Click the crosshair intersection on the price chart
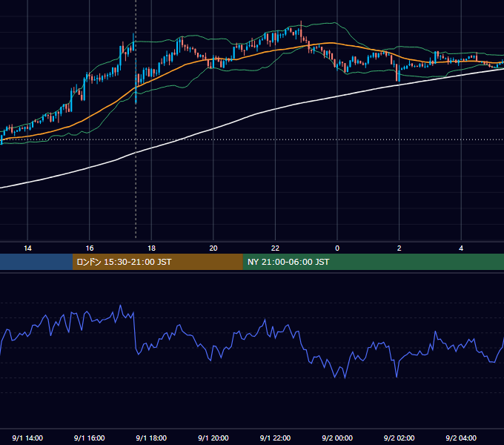Viewport: 504px width, 445px height. coord(136,139)
